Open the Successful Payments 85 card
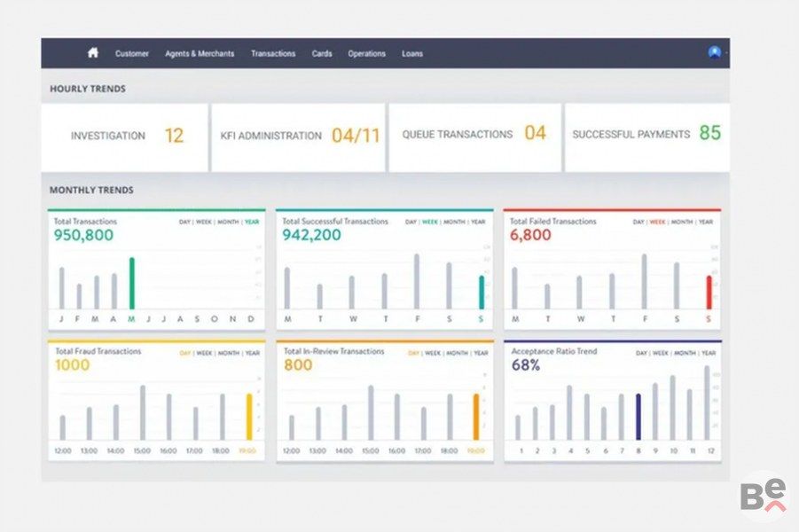This screenshot has width=799, height=532. (x=646, y=135)
